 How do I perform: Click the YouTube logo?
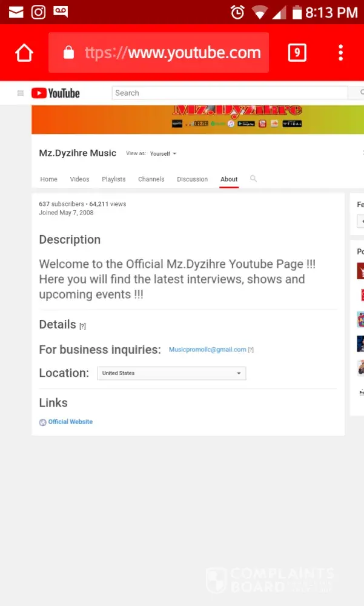pyautogui.click(x=56, y=93)
